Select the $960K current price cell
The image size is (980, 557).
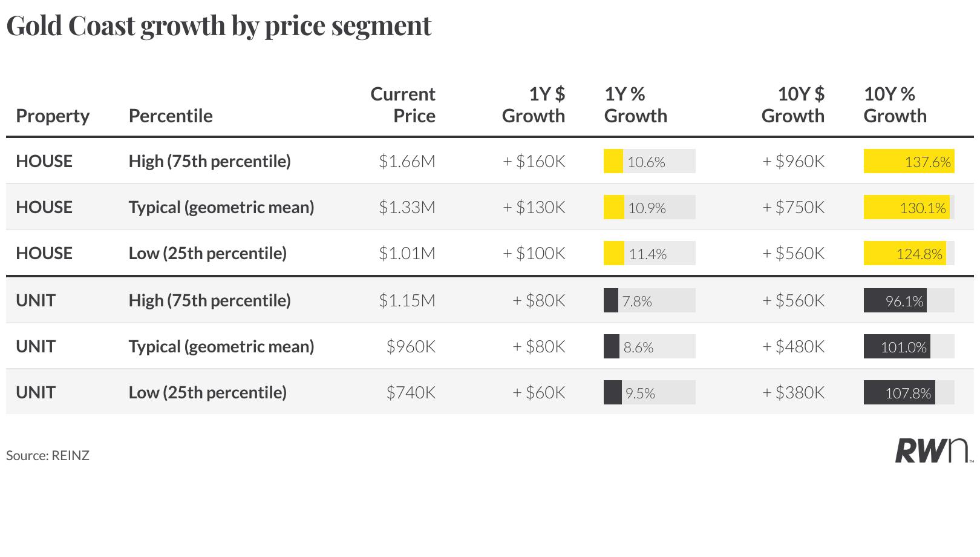[x=411, y=347]
